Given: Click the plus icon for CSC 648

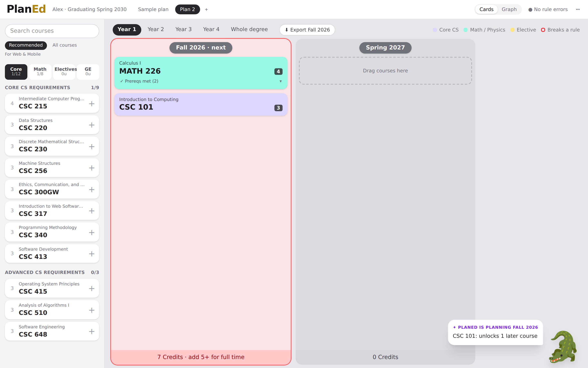Looking at the screenshot, I should coord(92,331).
